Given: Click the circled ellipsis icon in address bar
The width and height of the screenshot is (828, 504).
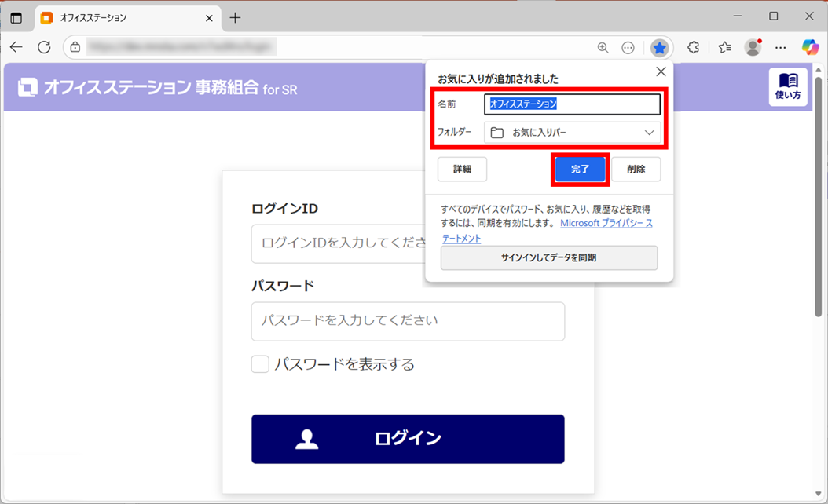Looking at the screenshot, I should coord(628,48).
